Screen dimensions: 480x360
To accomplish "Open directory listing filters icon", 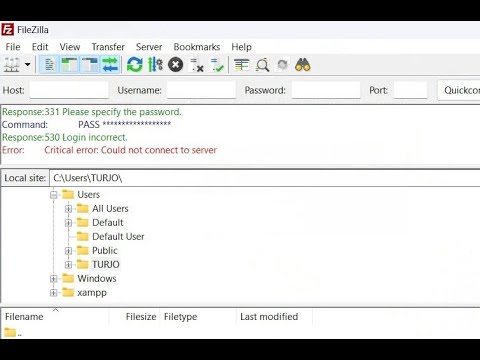I will click(242, 65).
